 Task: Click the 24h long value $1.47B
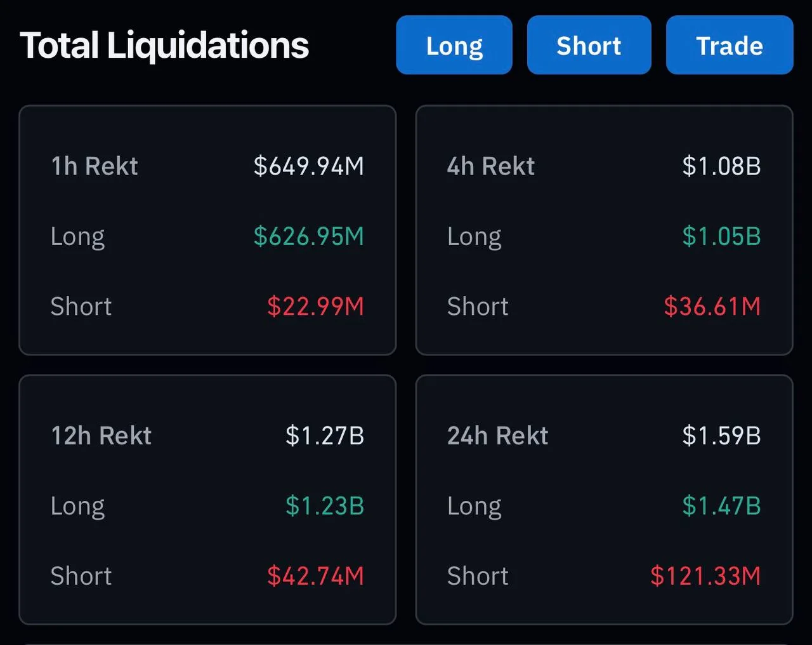pyautogui.click(x=721, y=506)
